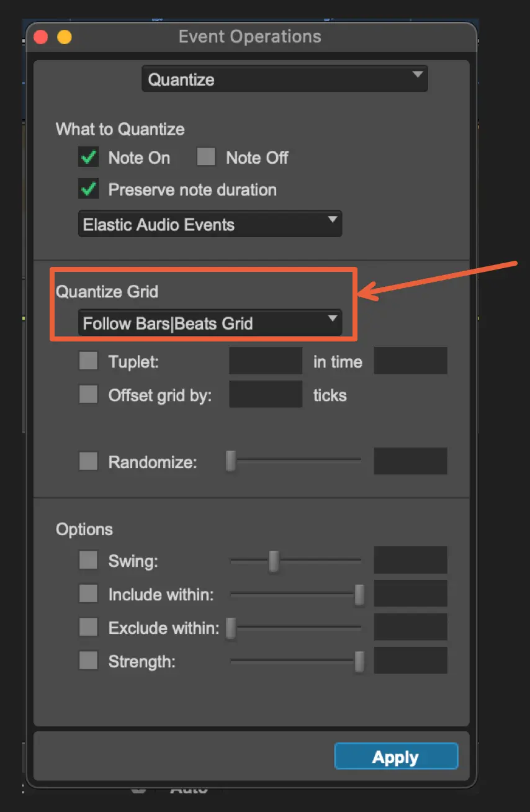
Task: Enable the Strength checkbox
Action: tap(88, 661)
